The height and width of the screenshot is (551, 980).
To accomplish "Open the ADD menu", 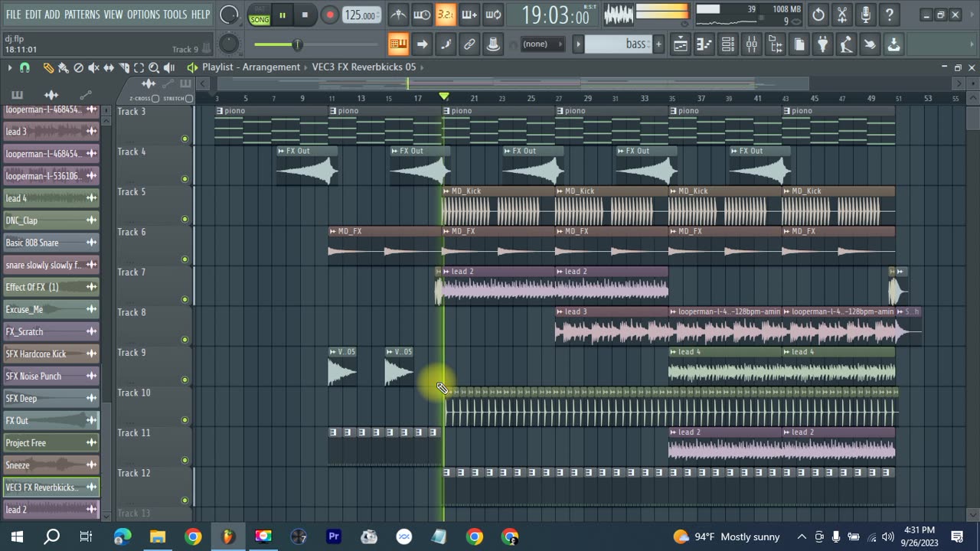I will 53,15.
